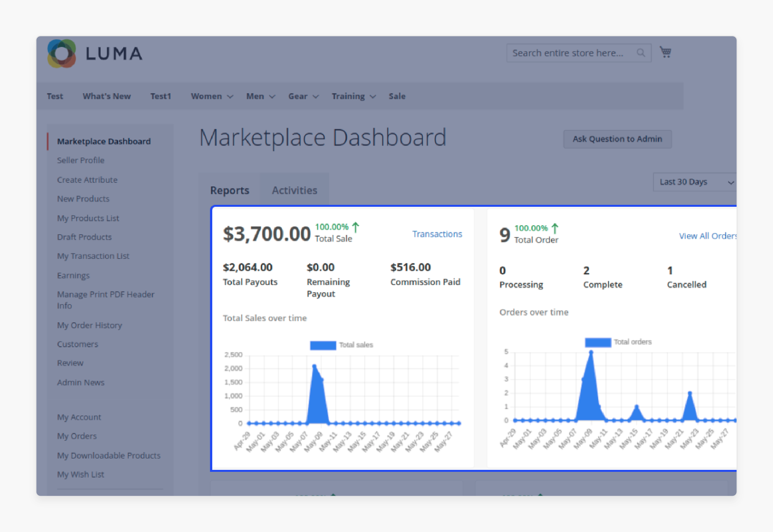Open My Orders in sidebar
773x532 pixels.
point(77,436)
